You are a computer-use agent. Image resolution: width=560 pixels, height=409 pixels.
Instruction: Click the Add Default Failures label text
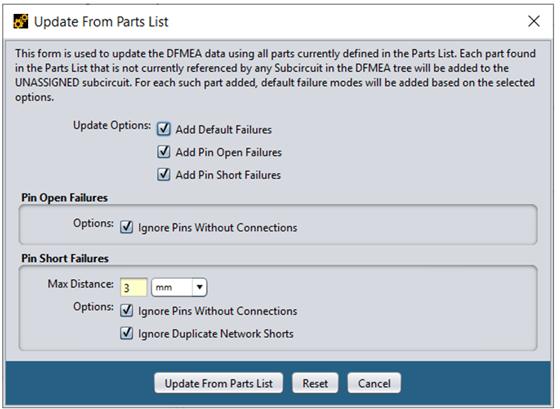click(x=224, y=130)
